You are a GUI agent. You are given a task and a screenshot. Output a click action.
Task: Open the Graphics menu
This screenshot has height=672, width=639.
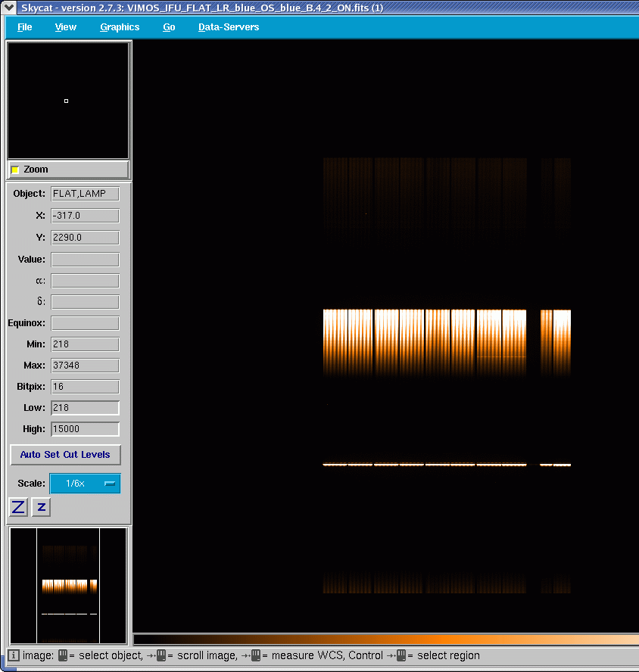[x=120, y=27]
